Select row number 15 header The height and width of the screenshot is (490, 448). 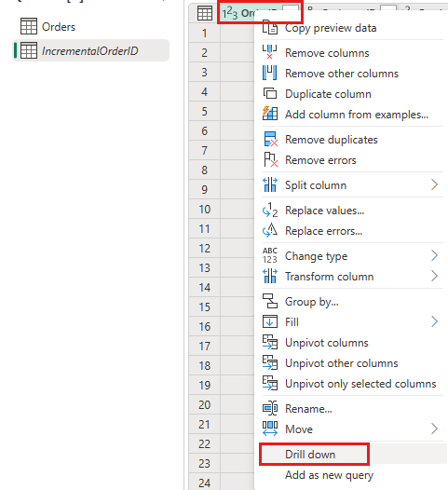tap(205, 306)
